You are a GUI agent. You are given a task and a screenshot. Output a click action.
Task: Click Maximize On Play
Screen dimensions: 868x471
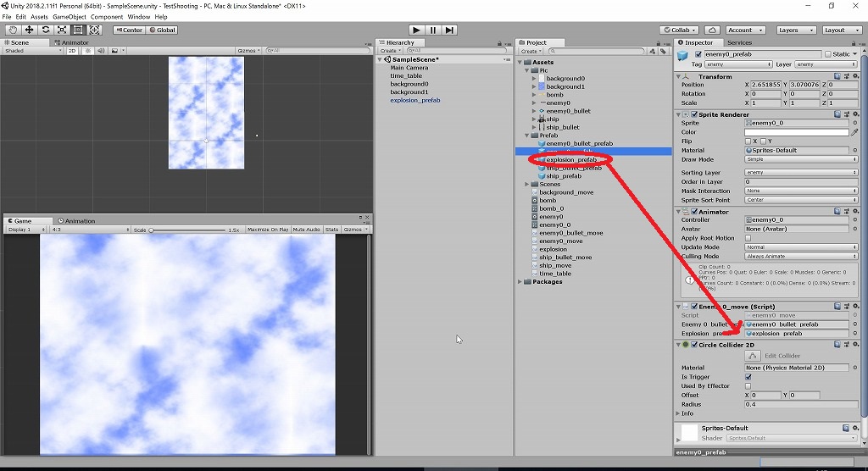[x=267, y=229]
